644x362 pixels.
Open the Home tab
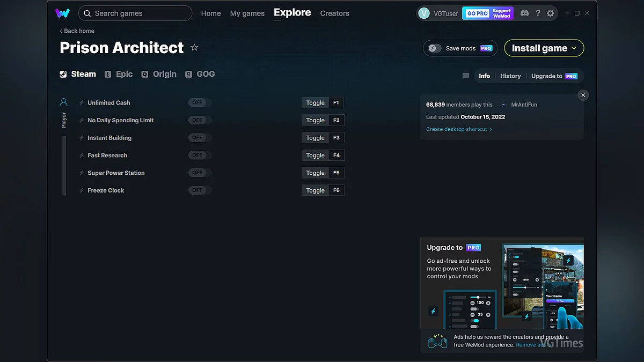(x=211, y=13)
